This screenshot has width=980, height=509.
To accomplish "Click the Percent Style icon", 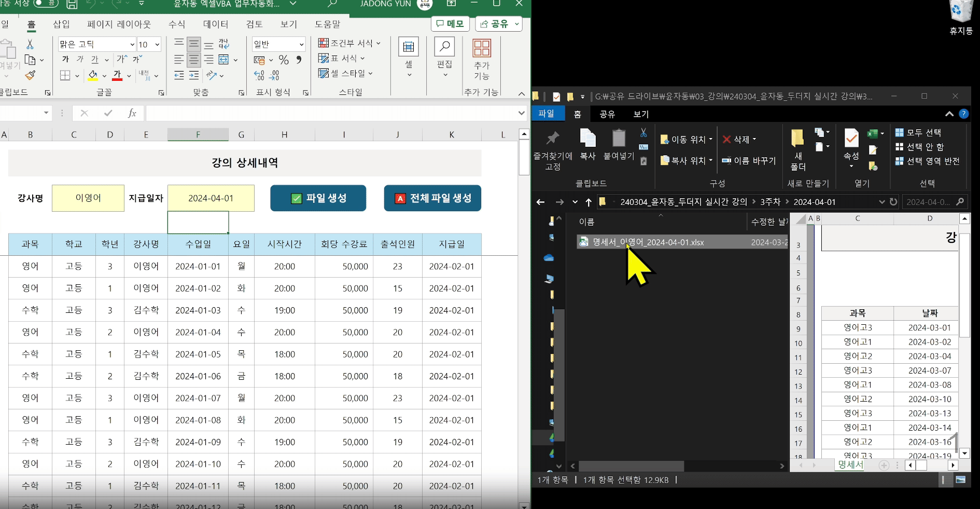I will [284, 60].
